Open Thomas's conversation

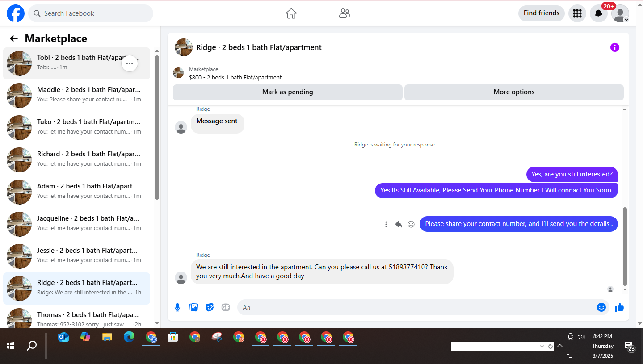(76, 316)
